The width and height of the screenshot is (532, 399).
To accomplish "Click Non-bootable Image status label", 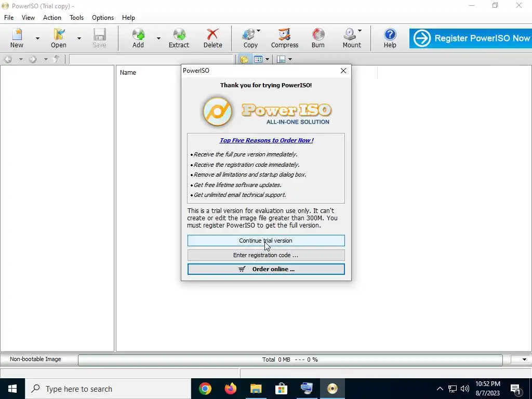I will (x=35, y=359).
